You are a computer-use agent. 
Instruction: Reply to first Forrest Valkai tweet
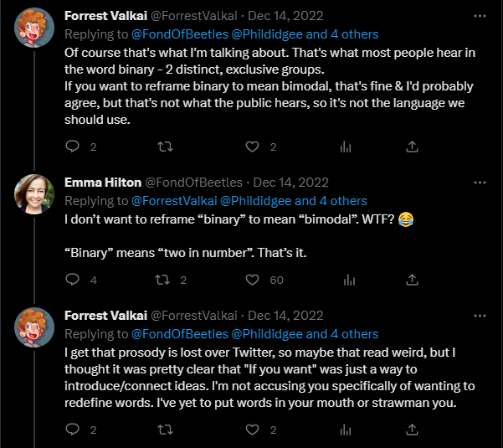[72, 147]
